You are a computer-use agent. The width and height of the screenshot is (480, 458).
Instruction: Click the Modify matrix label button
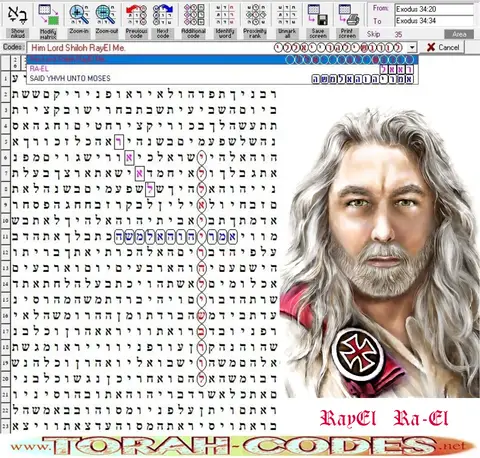[x=48, y=33]
